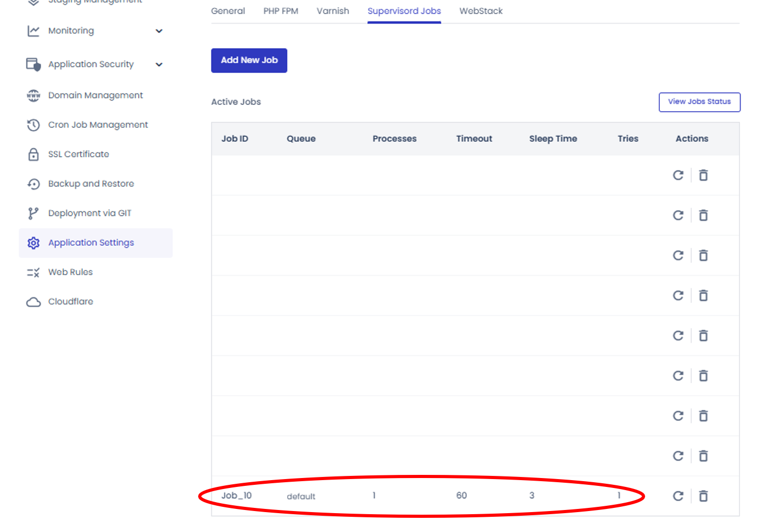Viewport: 762px width, 532px height.
Task: Open the WebStack tab
Action: click(481, 11)
